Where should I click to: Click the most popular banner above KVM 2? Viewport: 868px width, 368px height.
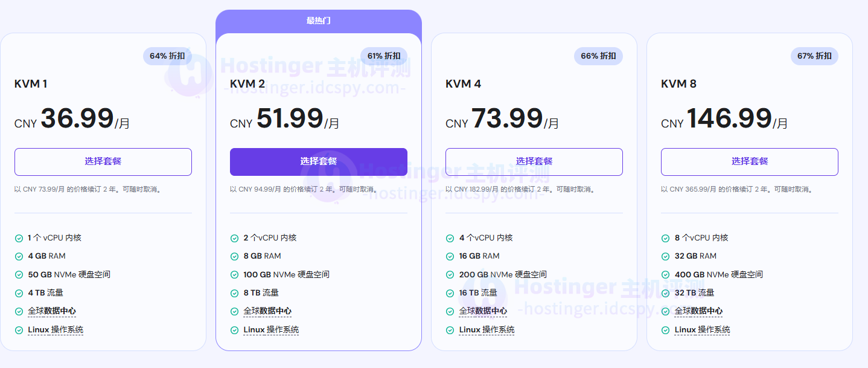tap(318, 21)
